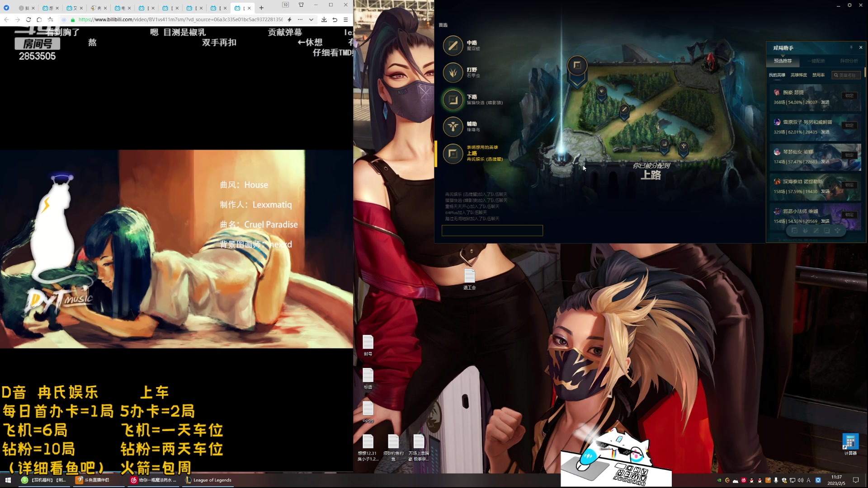This screenshot has width=868, height=488.
Task: Filter by jungle in assistant bottom bar
Action: pos(805,230)
